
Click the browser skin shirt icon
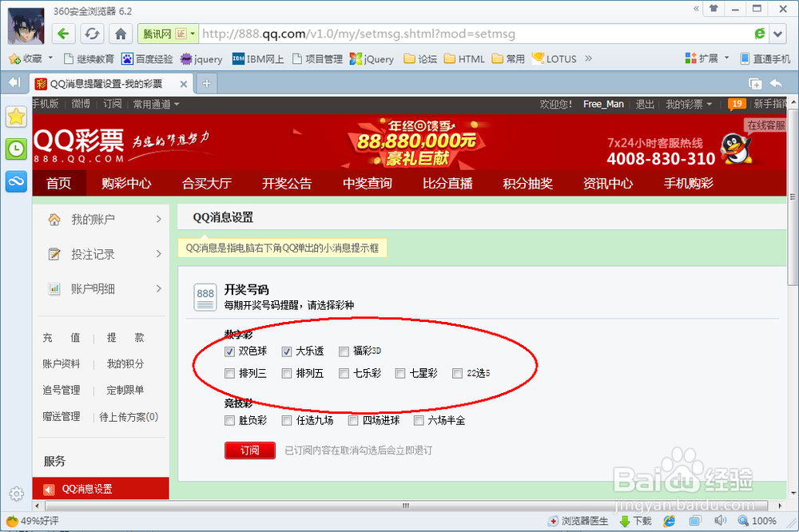(714, 8)
